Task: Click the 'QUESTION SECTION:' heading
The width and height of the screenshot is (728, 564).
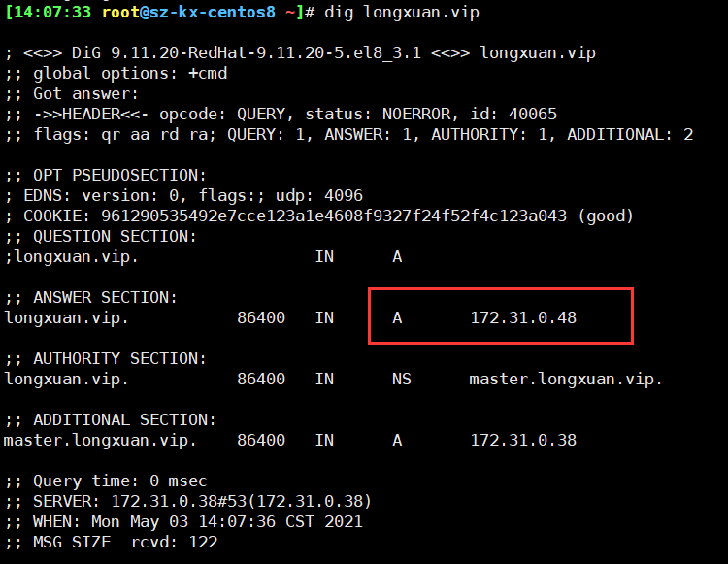Action: point(116,237)
